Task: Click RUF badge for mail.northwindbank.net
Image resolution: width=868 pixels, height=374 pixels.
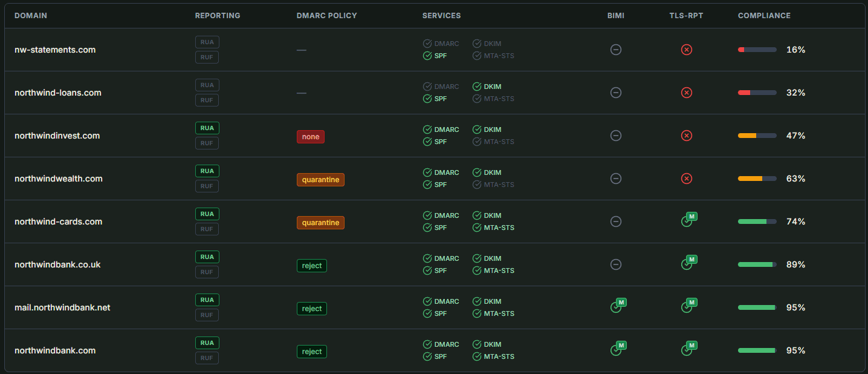Action: (207, 315)
